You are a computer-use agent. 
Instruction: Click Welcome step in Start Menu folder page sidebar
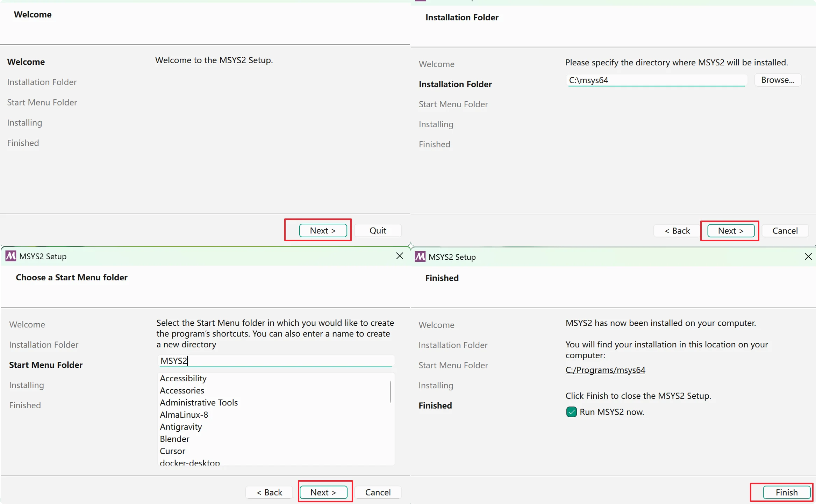pyautogui.click(x=27, y=325)
